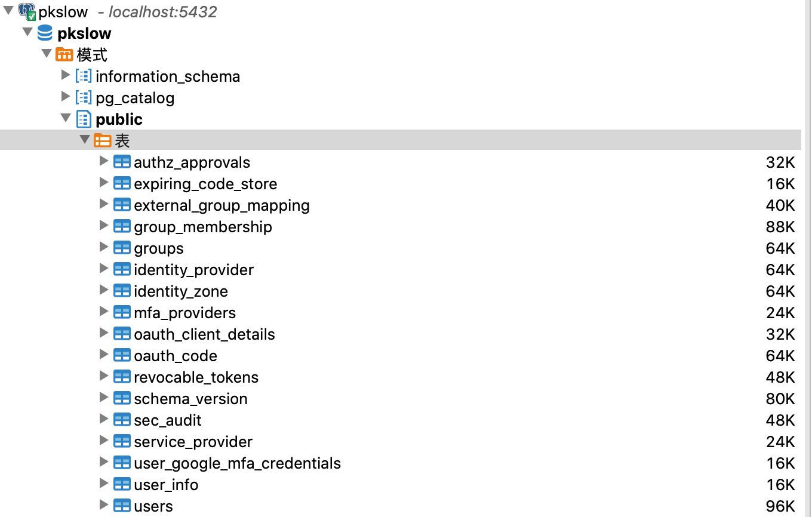812x517 pixels.
Task: Collapse the tables folder
Action: [x=85, y=140]
